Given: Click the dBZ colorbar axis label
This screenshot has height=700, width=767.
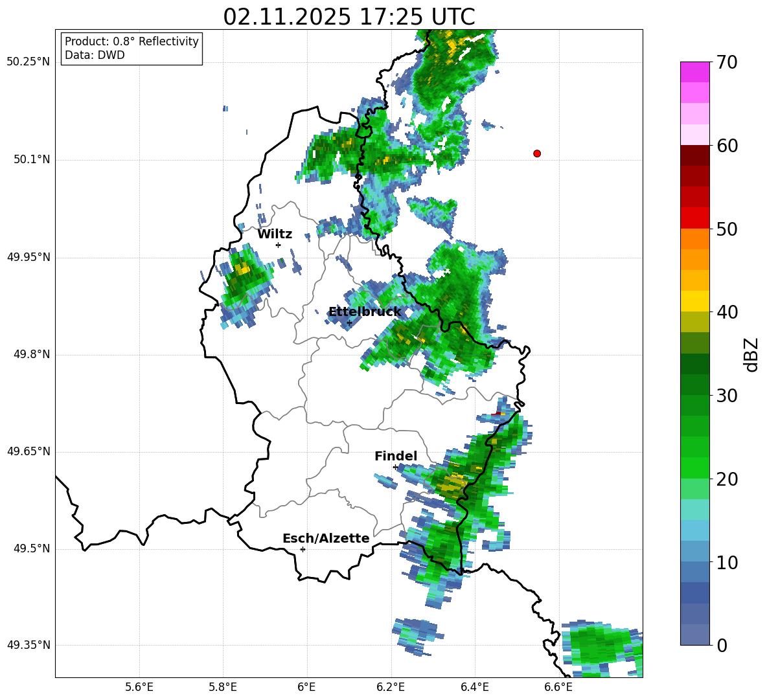Looking at the screenshot, I should coord(751,354).
